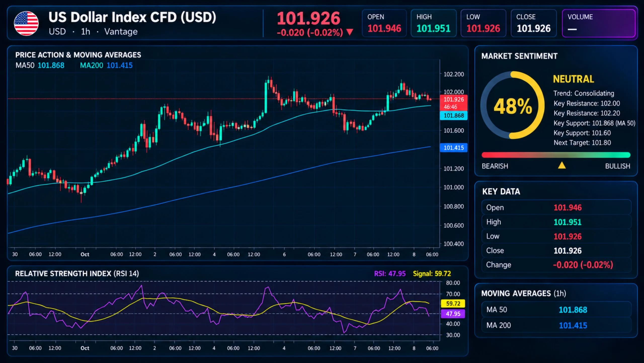This screenshot has width=644, height=363.
Task: Click the BULLISH label
Action: (x=618, y=166)
